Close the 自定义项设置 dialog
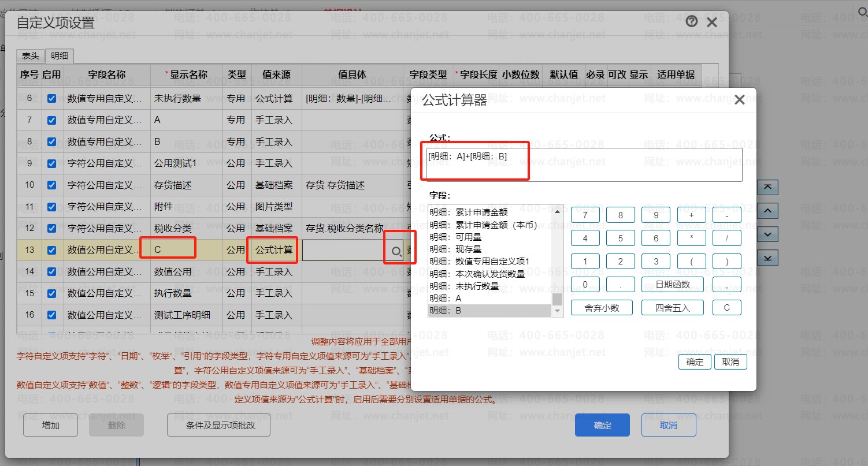 pyautogui.click(x=712, y=23)
